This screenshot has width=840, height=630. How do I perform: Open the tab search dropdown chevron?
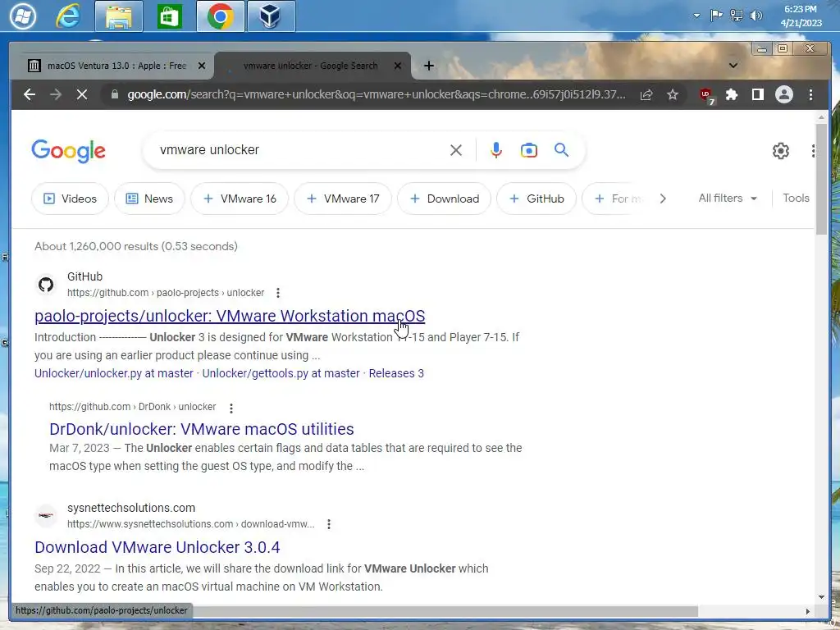coord(733,66)
